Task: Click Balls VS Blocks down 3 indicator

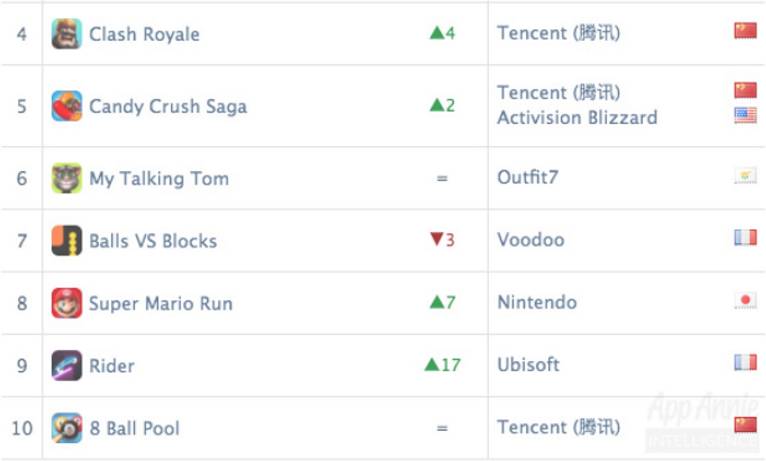Action: click(442, 241)
